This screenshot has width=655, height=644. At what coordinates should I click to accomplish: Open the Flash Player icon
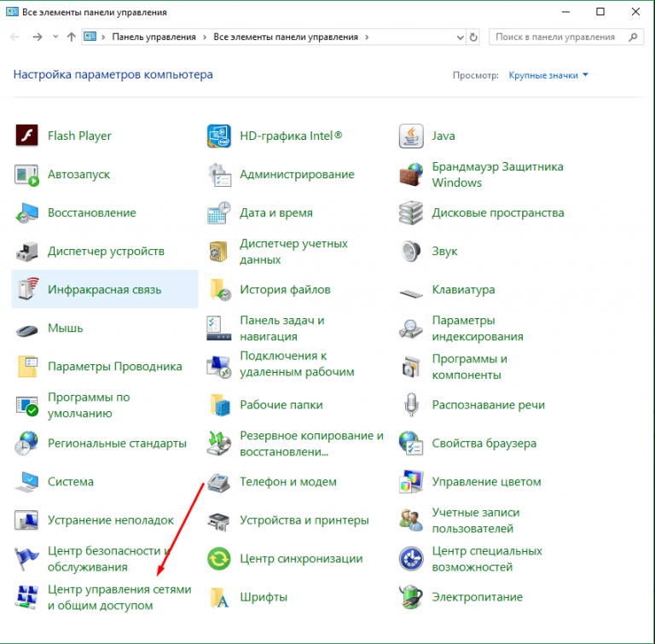tap(27, 136)
